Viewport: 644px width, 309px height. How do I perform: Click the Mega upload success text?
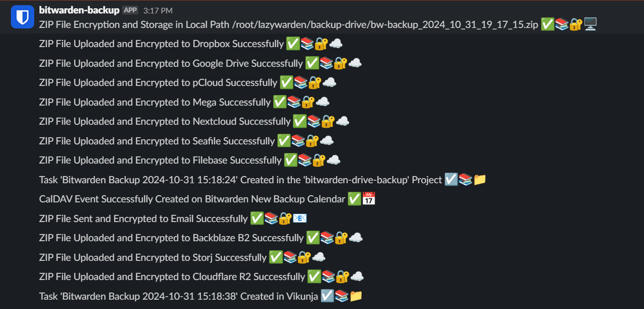(155, 102)
